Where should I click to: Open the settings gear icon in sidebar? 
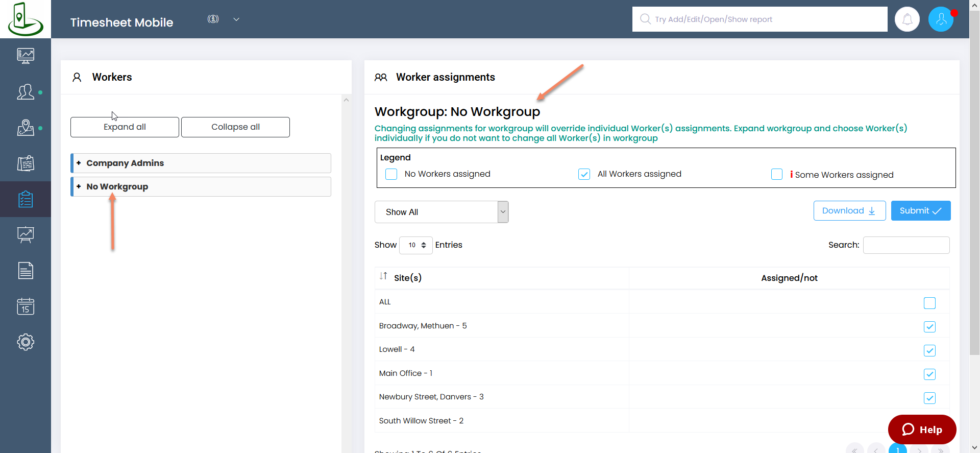(26, 342)
